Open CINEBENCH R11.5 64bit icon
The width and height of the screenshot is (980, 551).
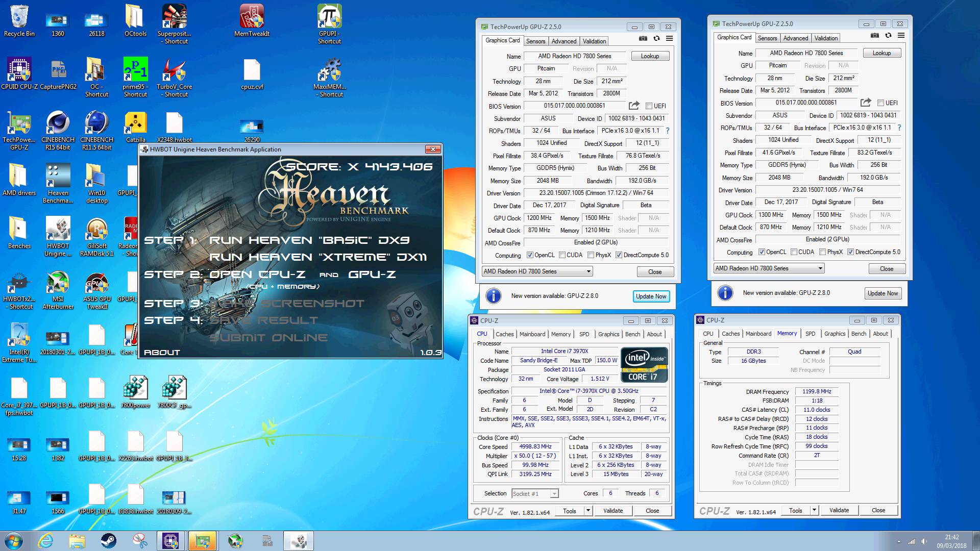click(96, 130)
